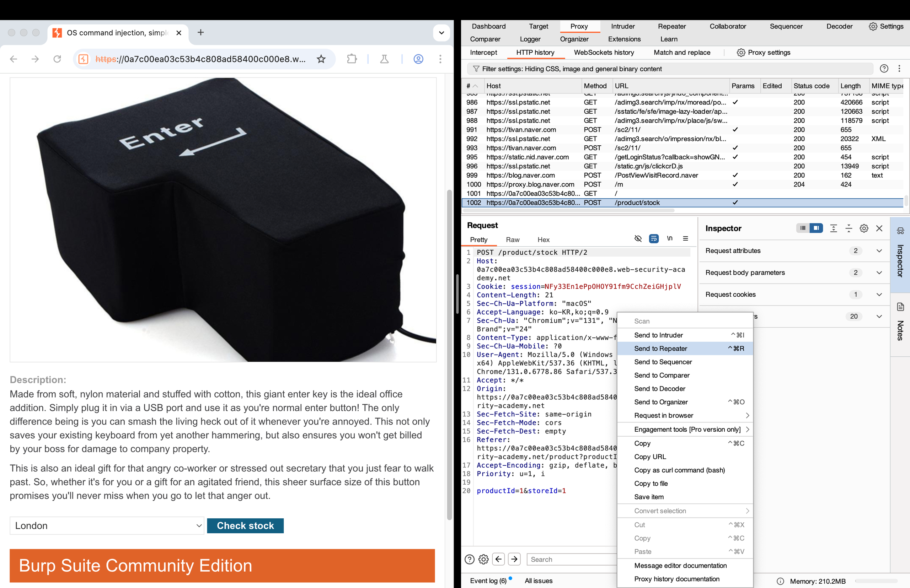Toggle message line wrapping icon
The height and width of the screenshot is (588, 910).
[x=654, y=239]
